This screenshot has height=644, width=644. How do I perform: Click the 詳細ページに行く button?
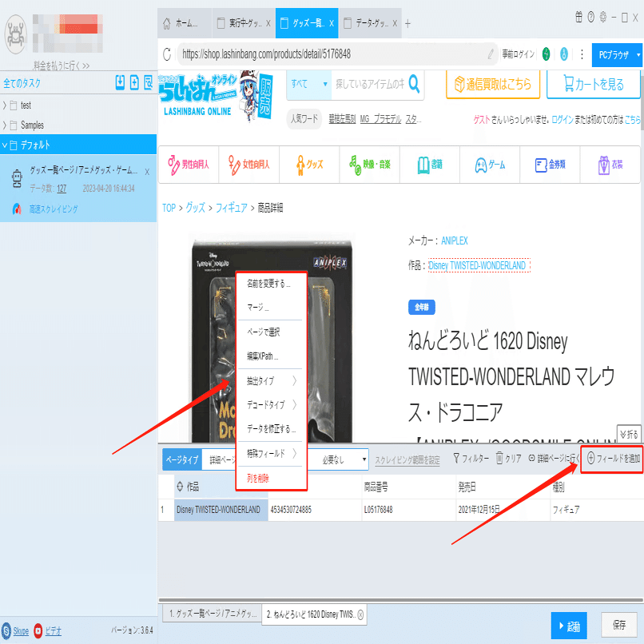[553, 459]
